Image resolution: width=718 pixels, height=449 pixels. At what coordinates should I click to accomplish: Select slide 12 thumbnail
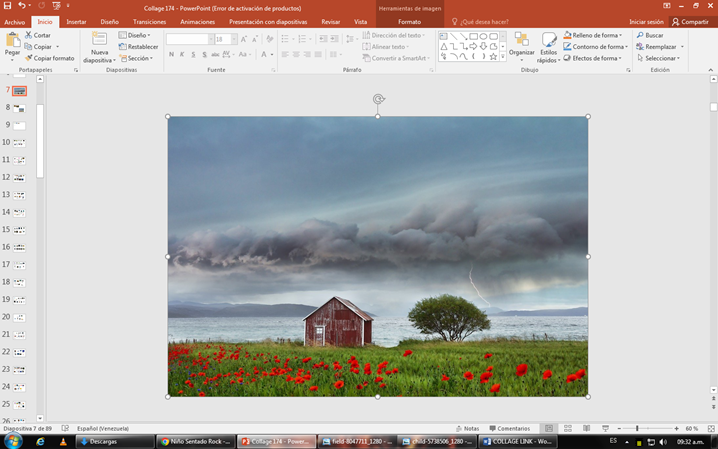tap(19, 178)
